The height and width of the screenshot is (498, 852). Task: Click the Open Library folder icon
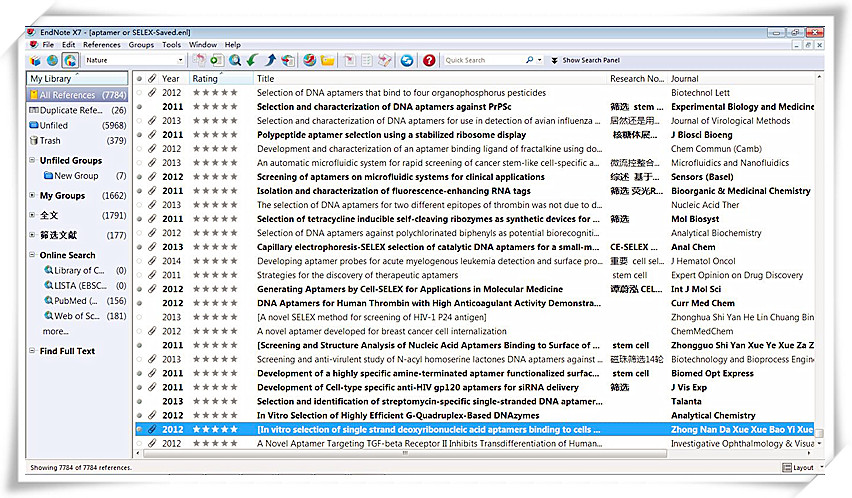(x=327, y=60)
